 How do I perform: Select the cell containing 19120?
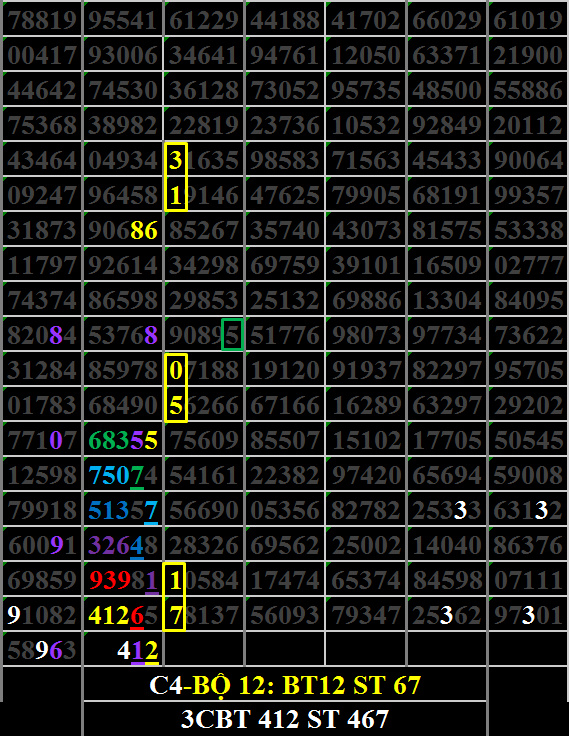(285, 369)
